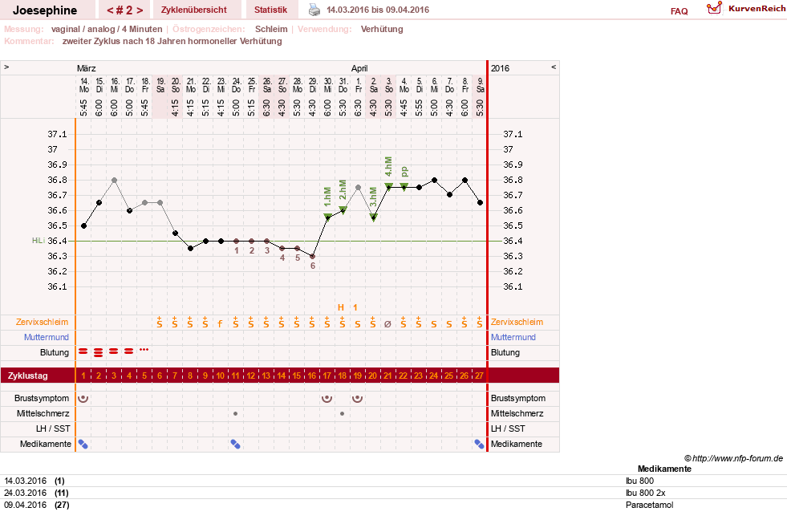
Task: Expand chart with the top-left > arrow
Action: 6,67
